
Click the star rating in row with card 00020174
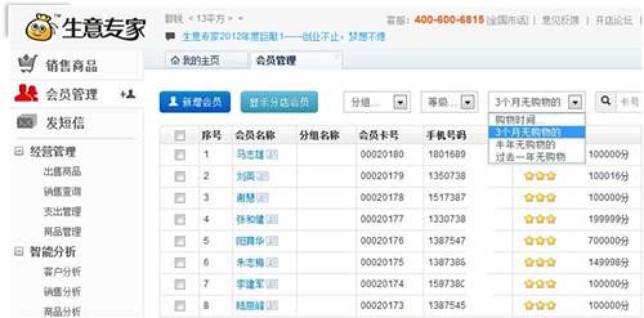540,283
